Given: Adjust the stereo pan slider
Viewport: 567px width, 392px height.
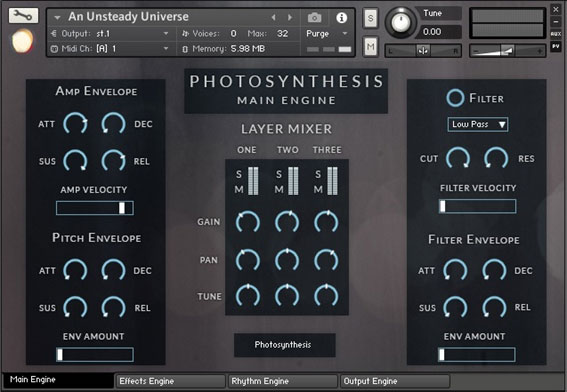Looking at the screenshot, I should pyautogui.click(x=423, y=51).
